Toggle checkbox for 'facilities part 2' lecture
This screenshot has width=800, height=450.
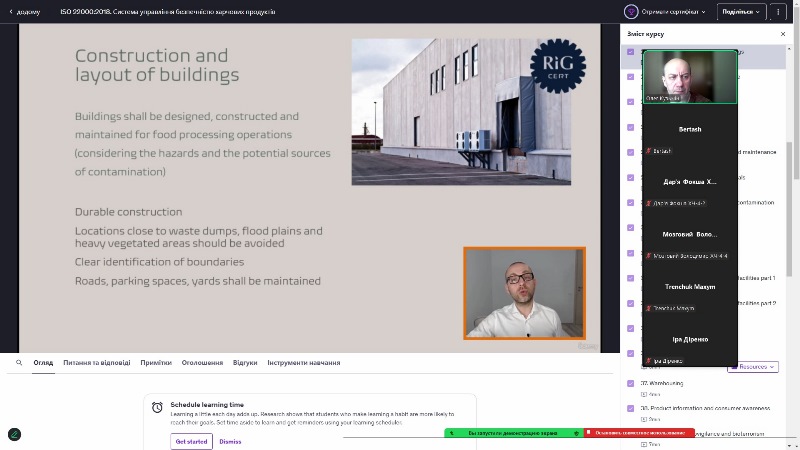tap(631, 303)
